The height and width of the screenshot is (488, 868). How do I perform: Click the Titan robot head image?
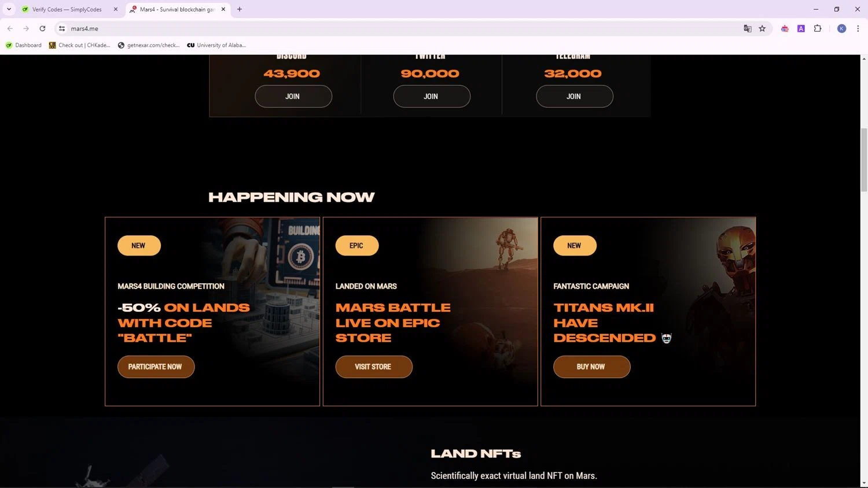coord(735,252)
